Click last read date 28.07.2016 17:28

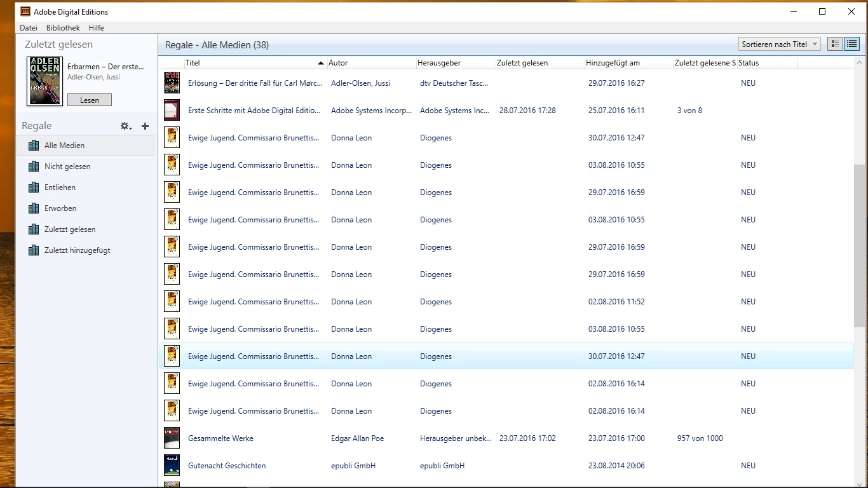[527, 111]
